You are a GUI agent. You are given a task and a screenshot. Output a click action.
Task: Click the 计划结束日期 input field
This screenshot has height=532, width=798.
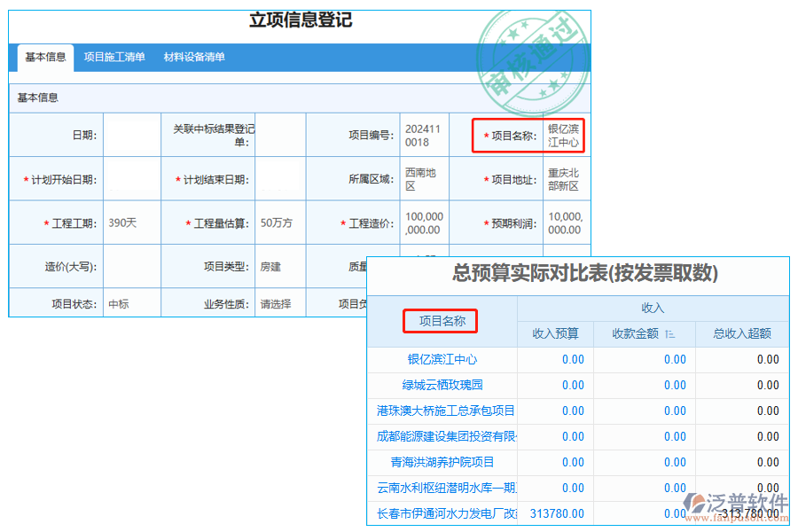tap(282, 178)
